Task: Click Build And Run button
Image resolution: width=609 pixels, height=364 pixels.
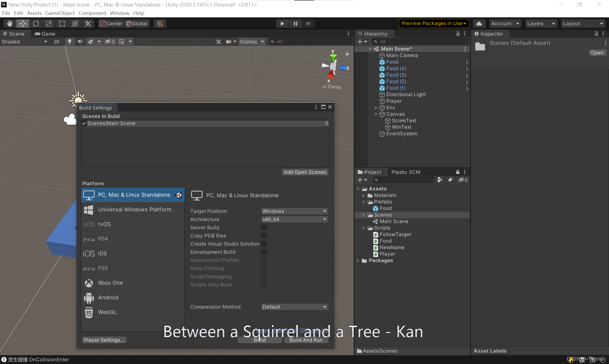Action: tap(306, 340)
